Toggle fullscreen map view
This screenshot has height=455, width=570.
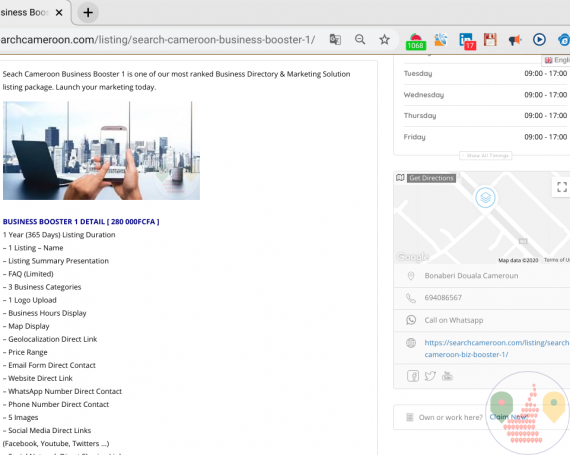(562, 187)
